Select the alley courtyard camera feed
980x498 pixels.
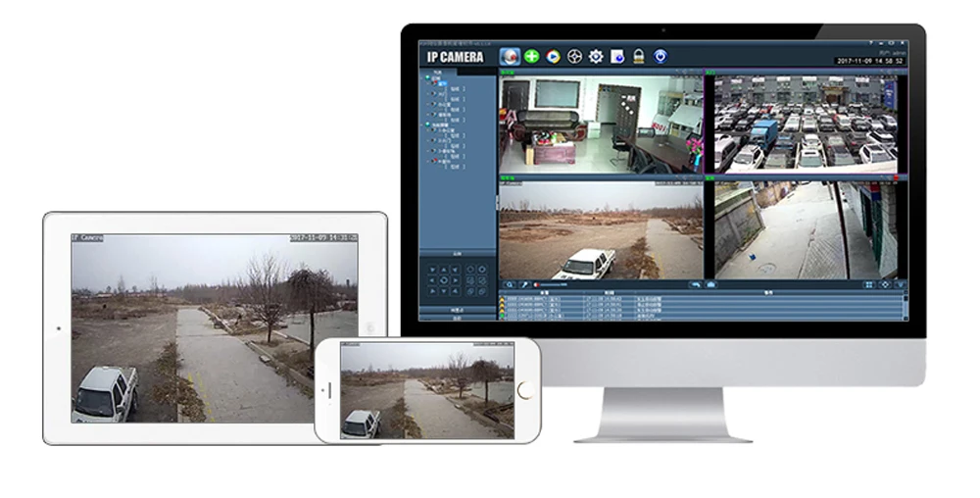click(806, 230)
